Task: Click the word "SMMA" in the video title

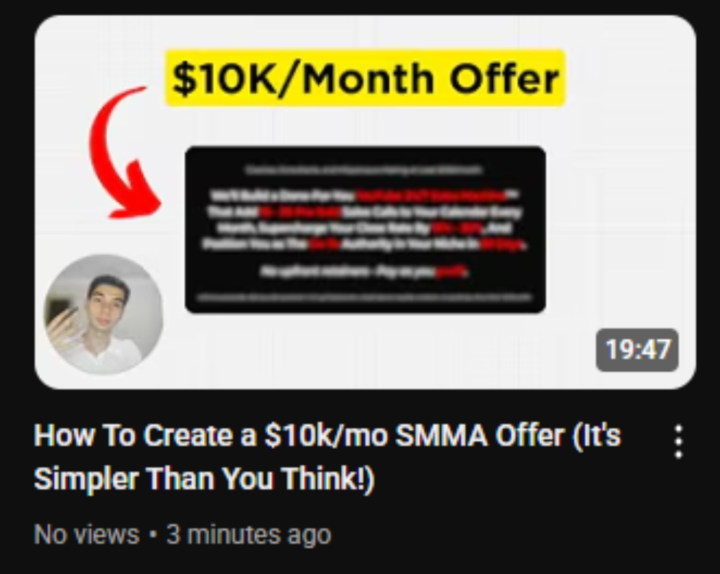Action: point(441,435)
